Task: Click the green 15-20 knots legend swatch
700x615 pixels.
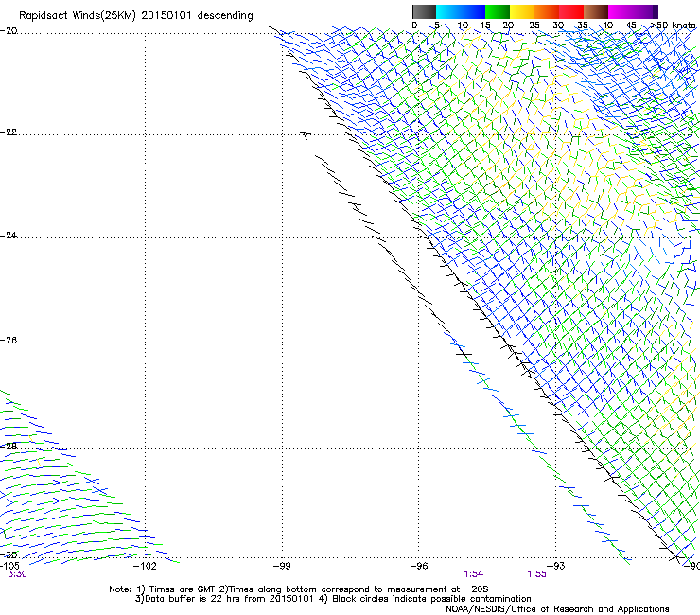Action: click(498, 11)
